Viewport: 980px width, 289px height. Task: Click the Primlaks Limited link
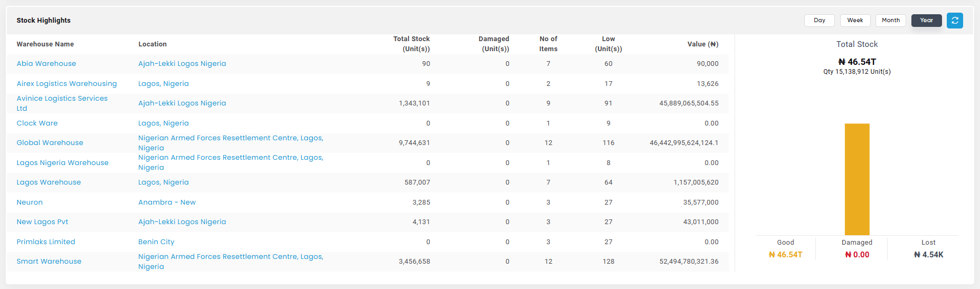pyautogui.click(x=46, y=242)
